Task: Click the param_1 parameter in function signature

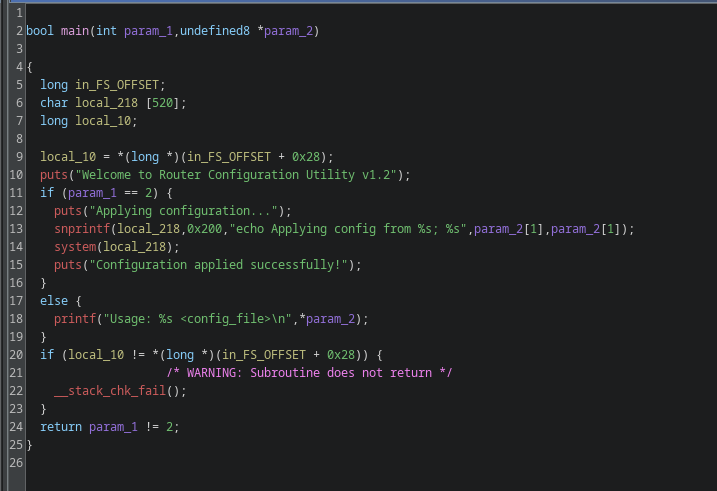Action: pos(148,31)
